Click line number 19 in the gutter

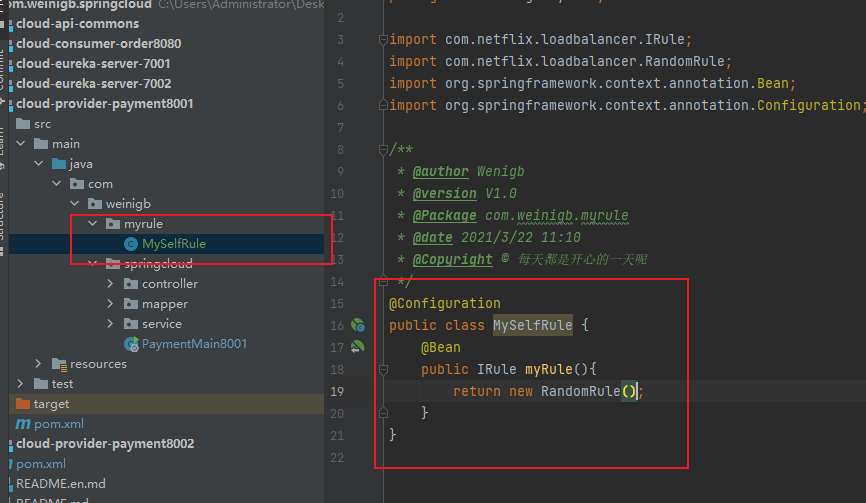coord(337,391)
